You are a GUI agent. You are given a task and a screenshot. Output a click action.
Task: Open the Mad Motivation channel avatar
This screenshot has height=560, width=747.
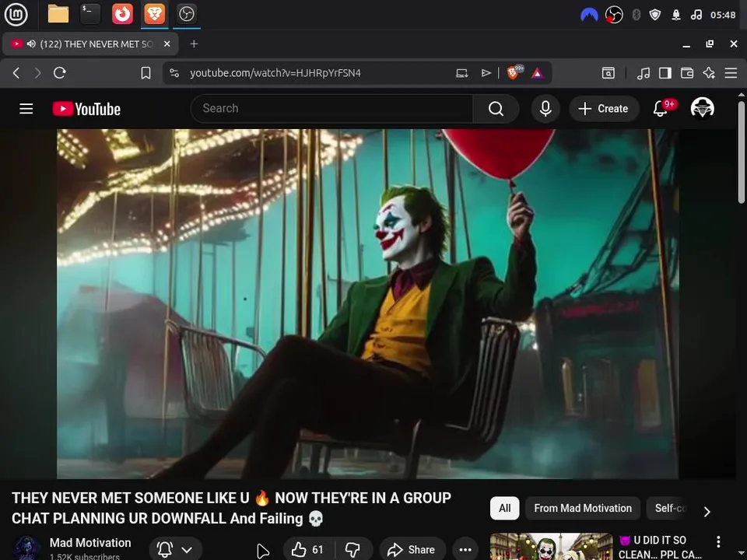26,548
